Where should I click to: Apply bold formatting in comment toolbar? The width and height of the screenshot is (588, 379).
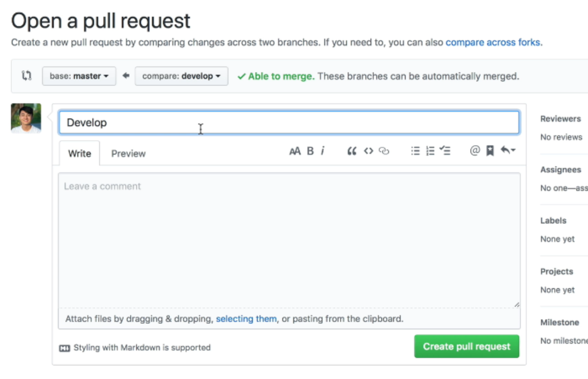pyautogui.click(x=310, y=151)
